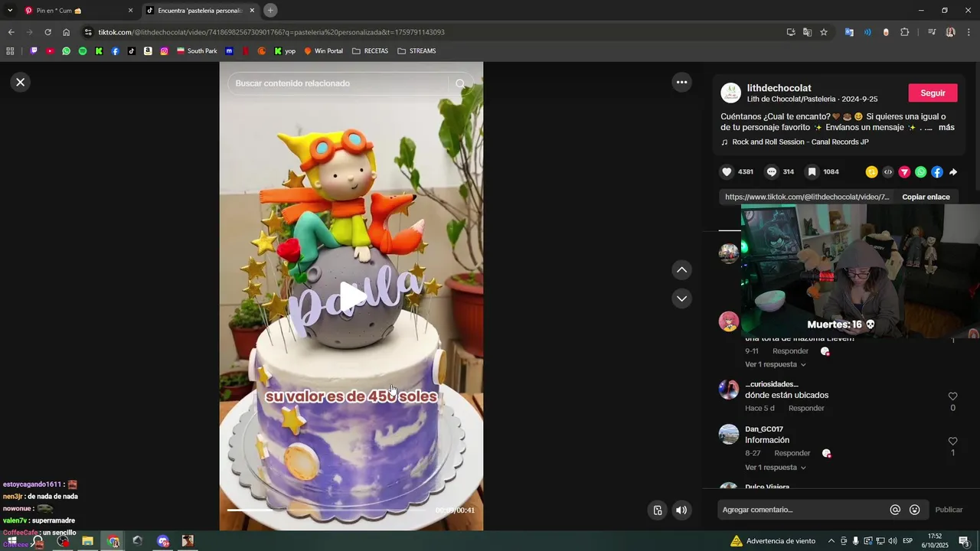Open Twitch bookmark icon
980x551 pixels.
[x=34, y=51]
